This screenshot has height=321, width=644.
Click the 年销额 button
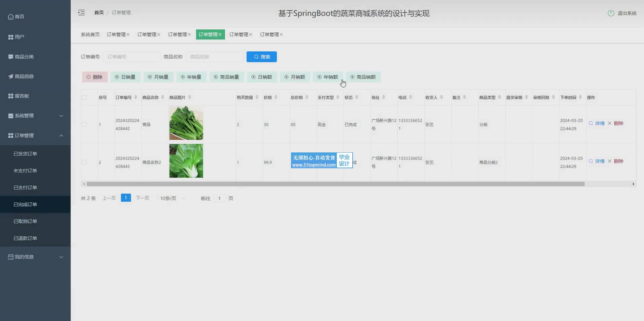(328, 77)
